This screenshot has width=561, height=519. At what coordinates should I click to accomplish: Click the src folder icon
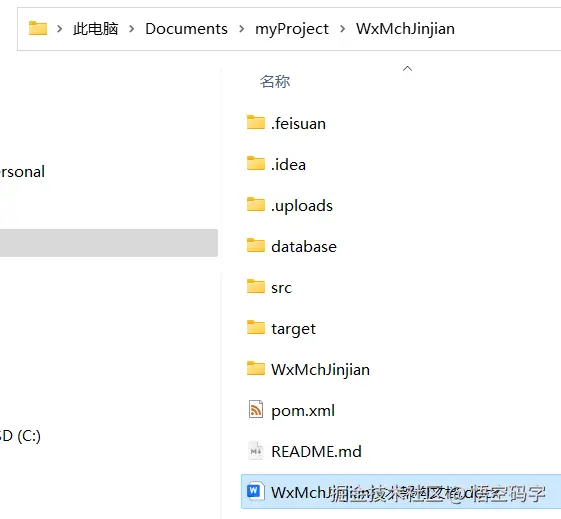point(256,287)
